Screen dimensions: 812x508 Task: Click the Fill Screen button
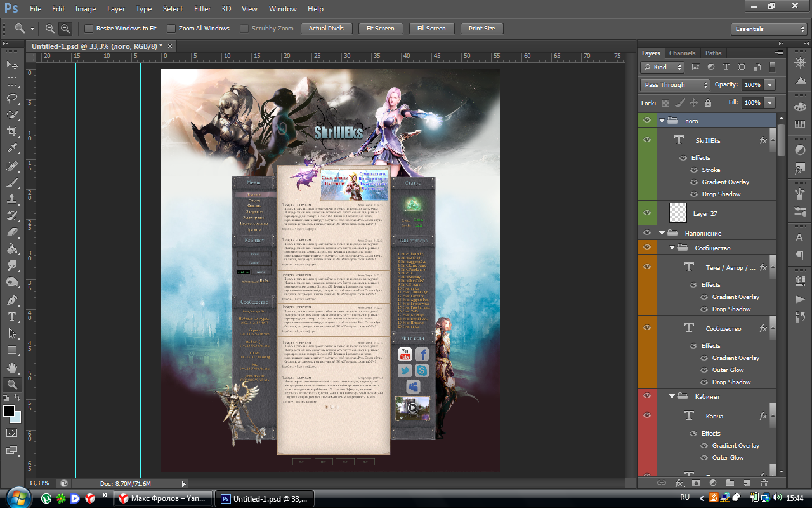pos(431,29)
